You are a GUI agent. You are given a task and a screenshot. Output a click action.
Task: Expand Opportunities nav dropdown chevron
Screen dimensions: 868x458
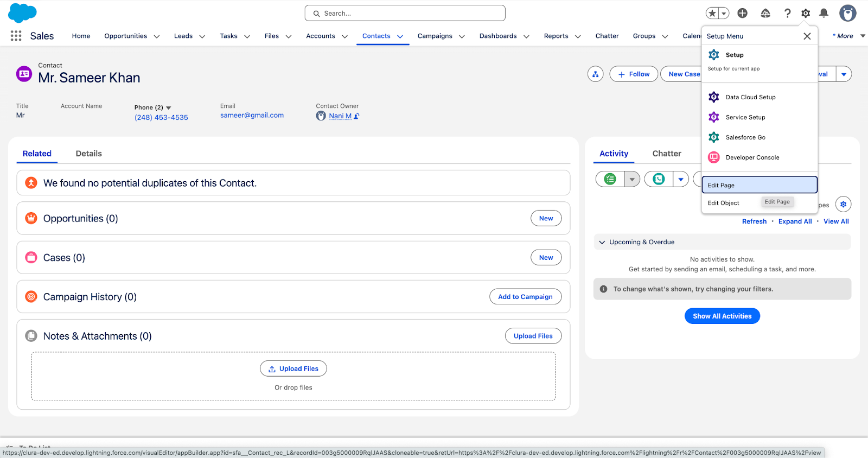157,36
